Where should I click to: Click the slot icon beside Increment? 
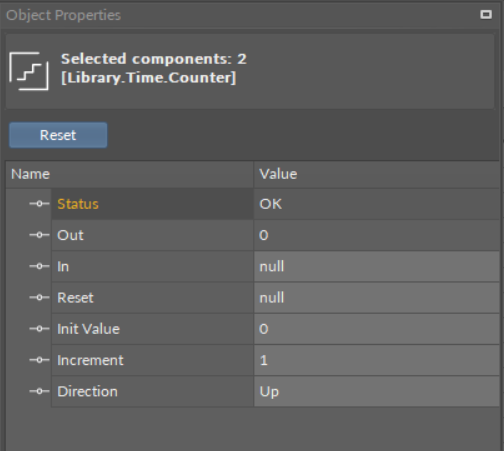click(39, 360)
